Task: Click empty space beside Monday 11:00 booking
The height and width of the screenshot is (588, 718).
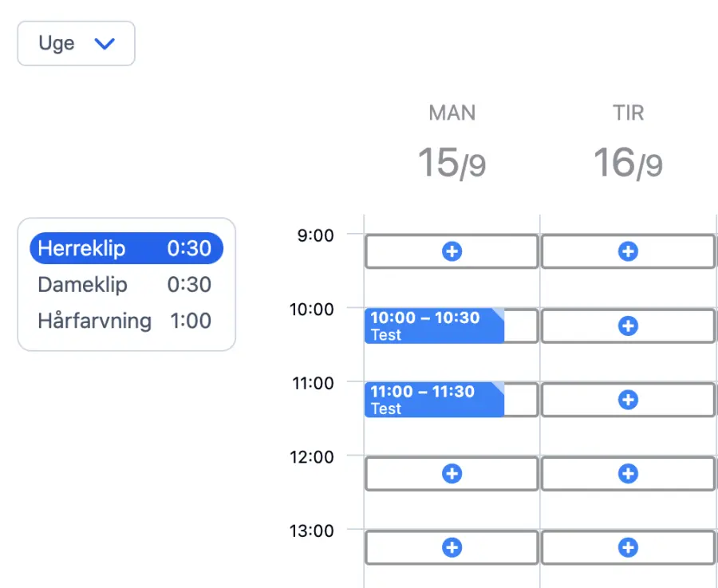Action: click(521, 400)
